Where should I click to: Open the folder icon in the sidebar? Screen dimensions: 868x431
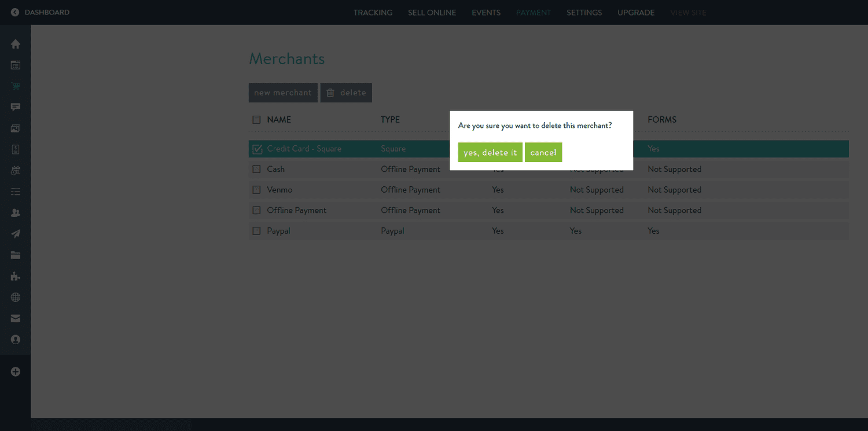click(15, 255)
